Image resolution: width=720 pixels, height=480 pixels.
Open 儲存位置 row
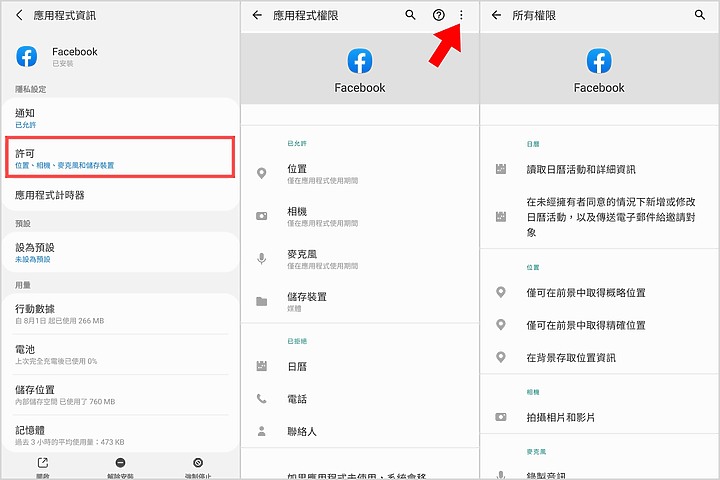point(120,395)
